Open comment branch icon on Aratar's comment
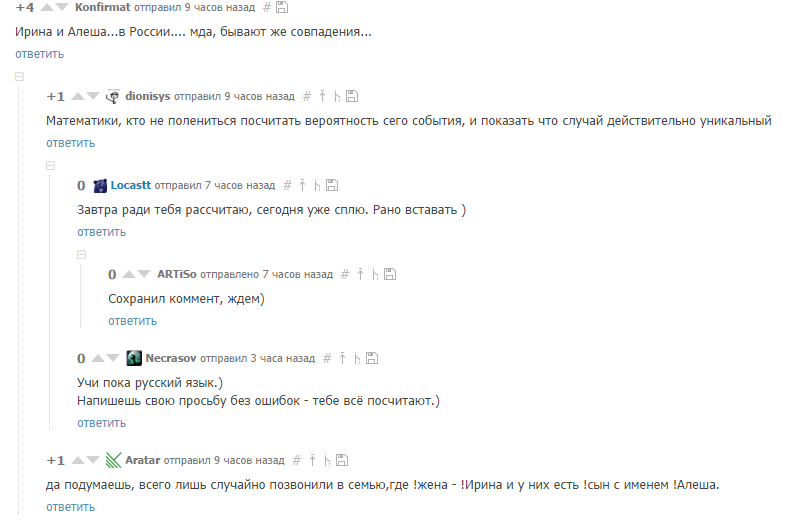This screenshot has width=809, height=521. click(x=327, y=460)
